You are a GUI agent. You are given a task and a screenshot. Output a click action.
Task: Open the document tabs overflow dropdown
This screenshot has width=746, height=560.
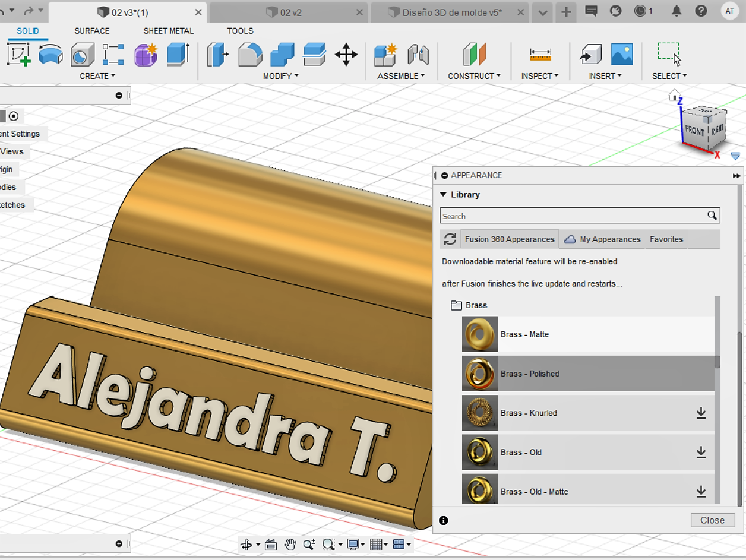click(x=542, y=12)
